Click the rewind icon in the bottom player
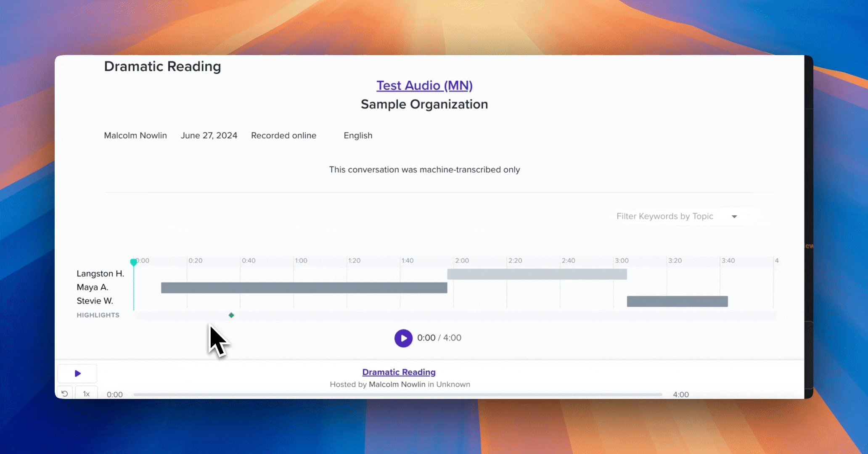868x454 pixels. pyautogui.click(x=64, y=393)
